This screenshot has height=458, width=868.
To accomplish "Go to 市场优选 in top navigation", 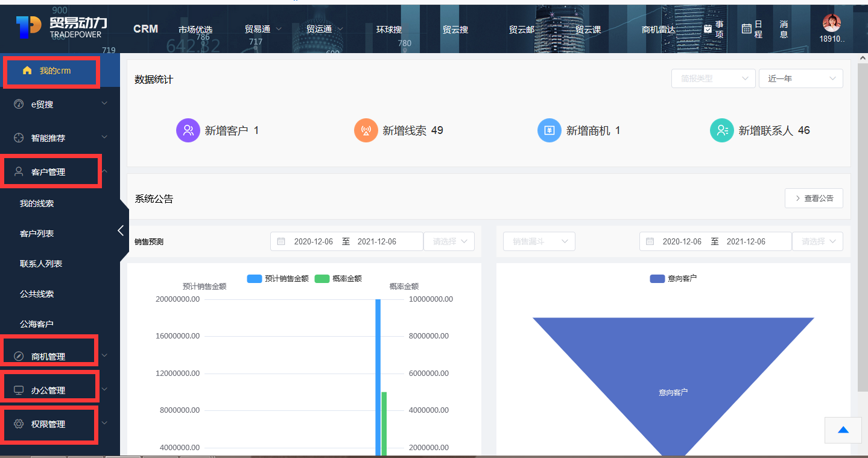I will point(195,30).
